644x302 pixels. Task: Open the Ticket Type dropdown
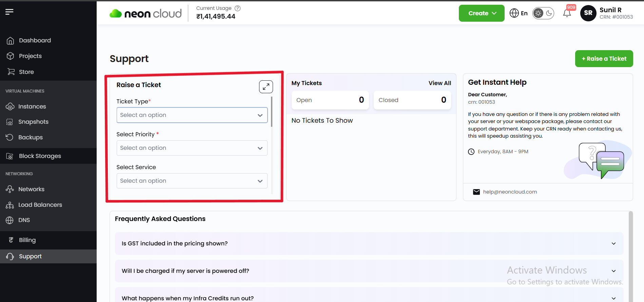192,115
